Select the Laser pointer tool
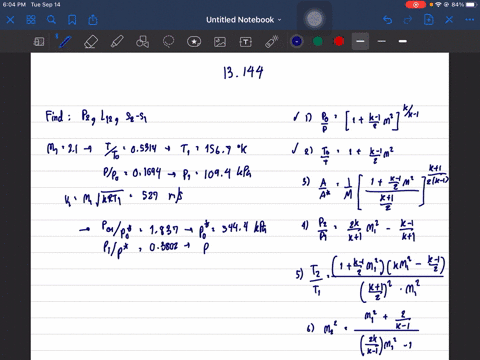Image resolution: width=480 pixels, height=360 pixels. [272, 42]
